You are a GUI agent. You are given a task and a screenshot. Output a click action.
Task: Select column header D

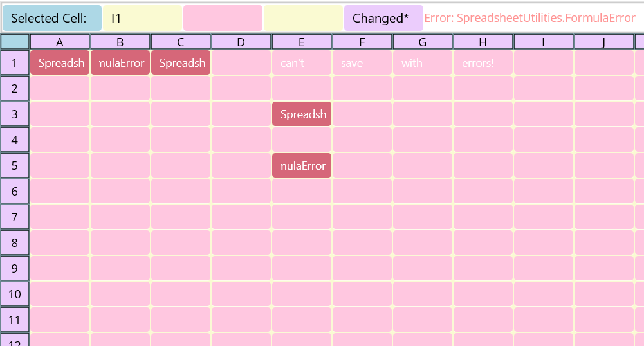tap(241, 42)
